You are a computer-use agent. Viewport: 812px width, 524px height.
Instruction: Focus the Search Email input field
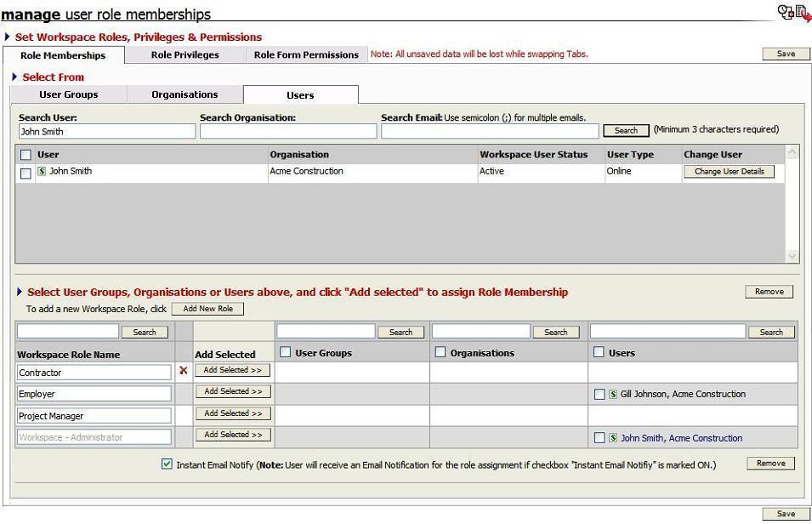[490, 132]
